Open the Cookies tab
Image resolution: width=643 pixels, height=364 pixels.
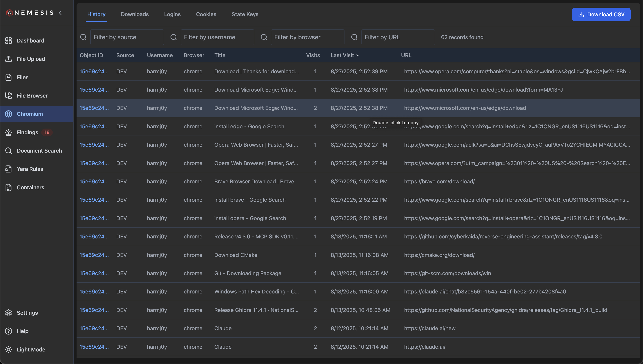206,14
